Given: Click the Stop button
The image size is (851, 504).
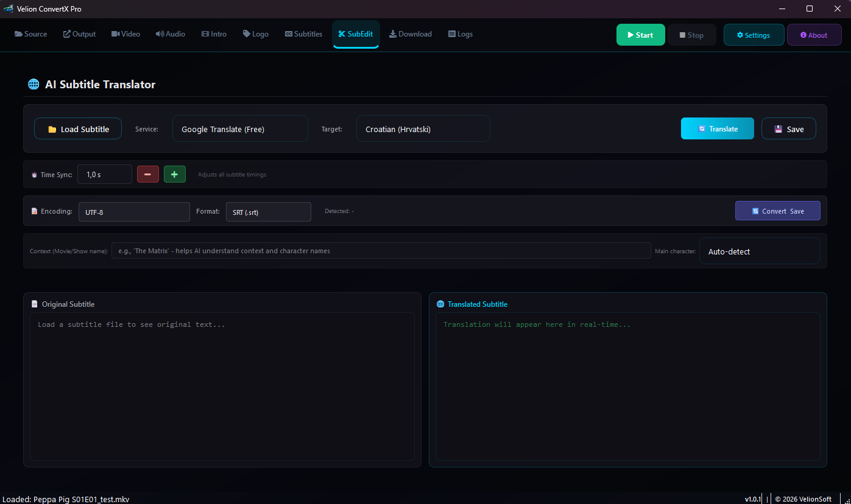Looking at the screenshot, I should click(x=691, y=35).
